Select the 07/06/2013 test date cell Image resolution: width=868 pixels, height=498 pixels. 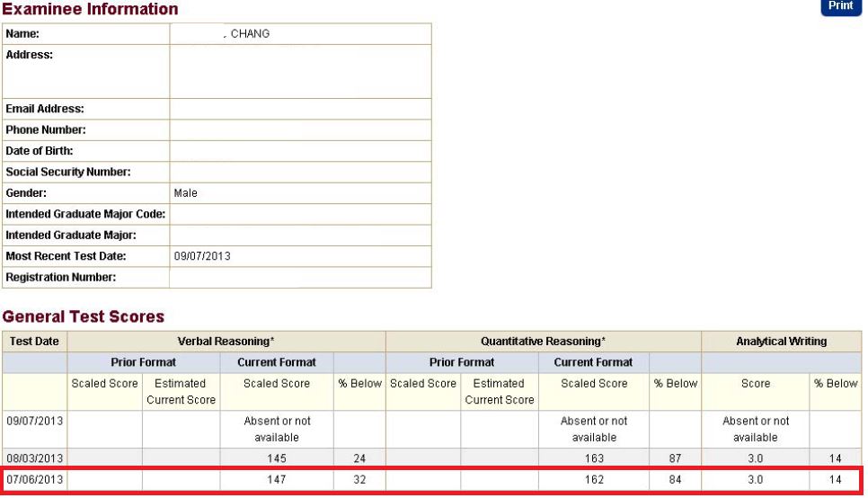point(35,480)
